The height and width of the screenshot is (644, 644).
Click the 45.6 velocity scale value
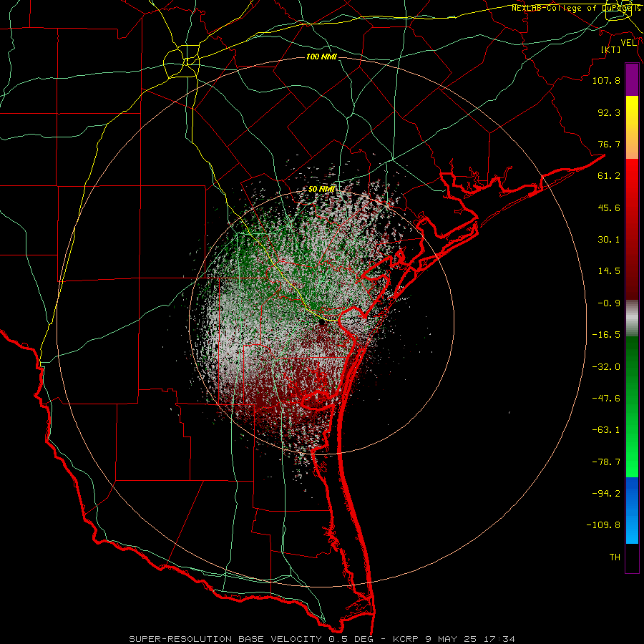[x=609, y=208]
